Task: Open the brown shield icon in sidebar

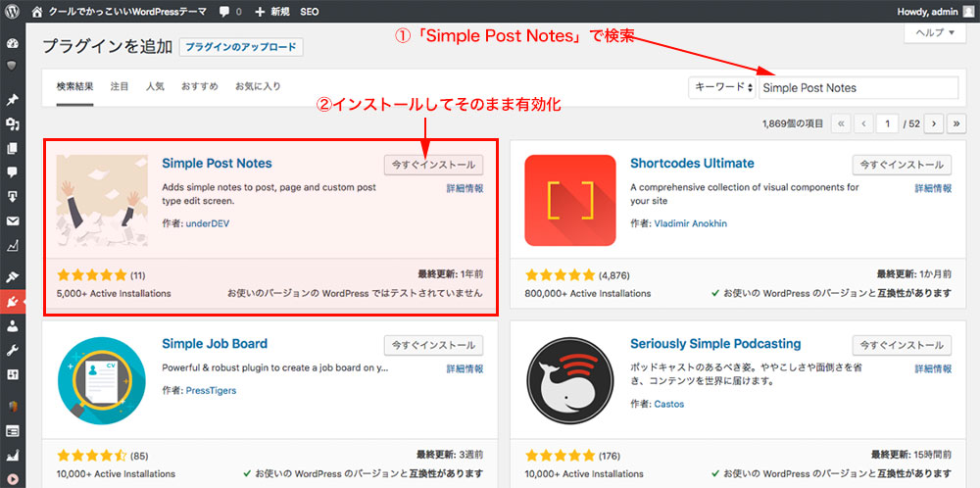Action: tap(12, 406)
